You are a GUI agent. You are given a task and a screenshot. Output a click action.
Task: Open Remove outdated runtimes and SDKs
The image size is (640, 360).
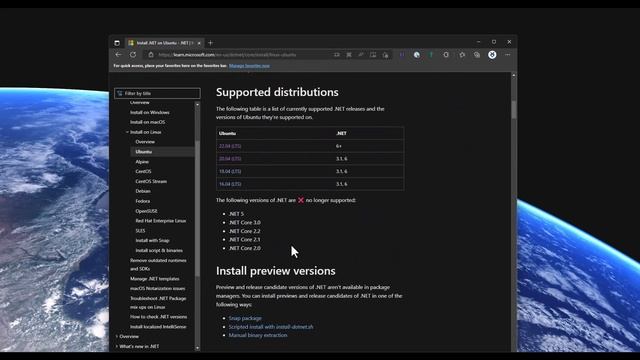click(x=158, y=264)
